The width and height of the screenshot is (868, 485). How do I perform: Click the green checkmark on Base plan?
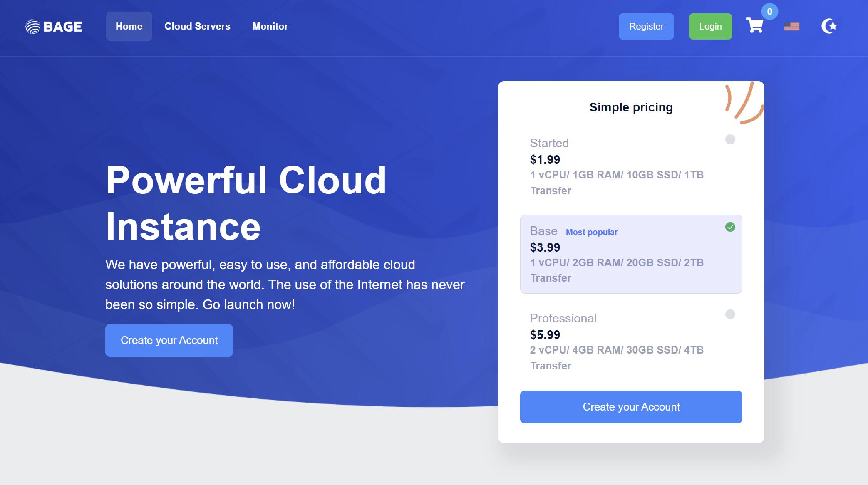pyautogui.click(x=729, y=227)
